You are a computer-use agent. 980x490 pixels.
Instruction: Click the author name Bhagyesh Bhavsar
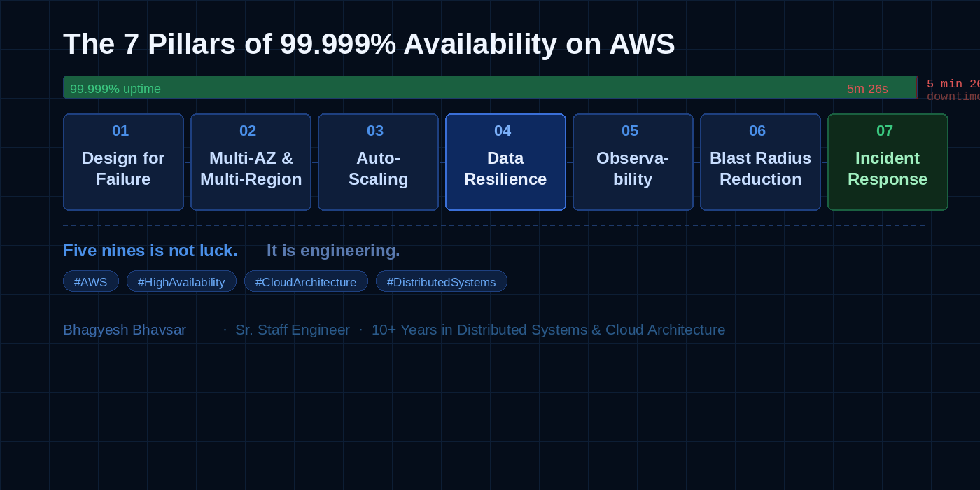point(125,330)
